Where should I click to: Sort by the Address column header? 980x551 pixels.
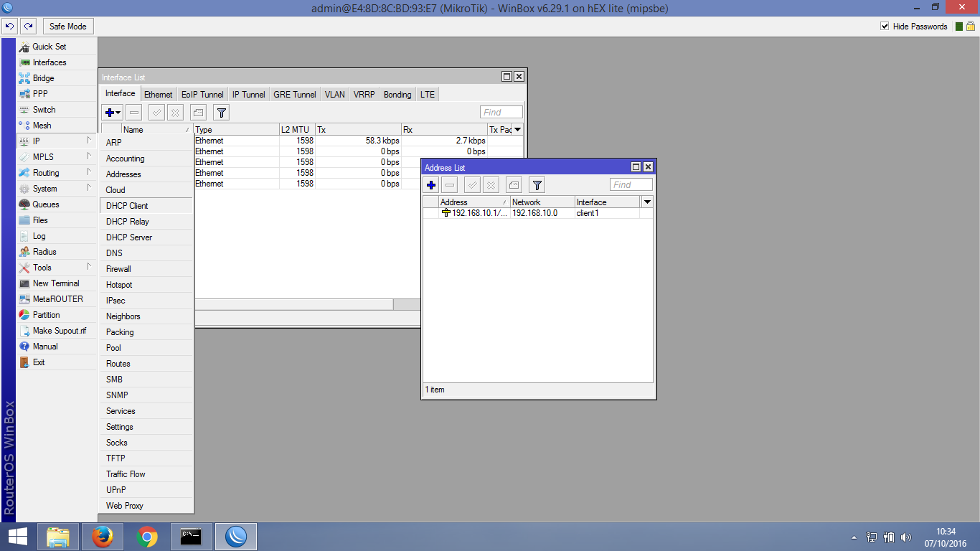474,202
